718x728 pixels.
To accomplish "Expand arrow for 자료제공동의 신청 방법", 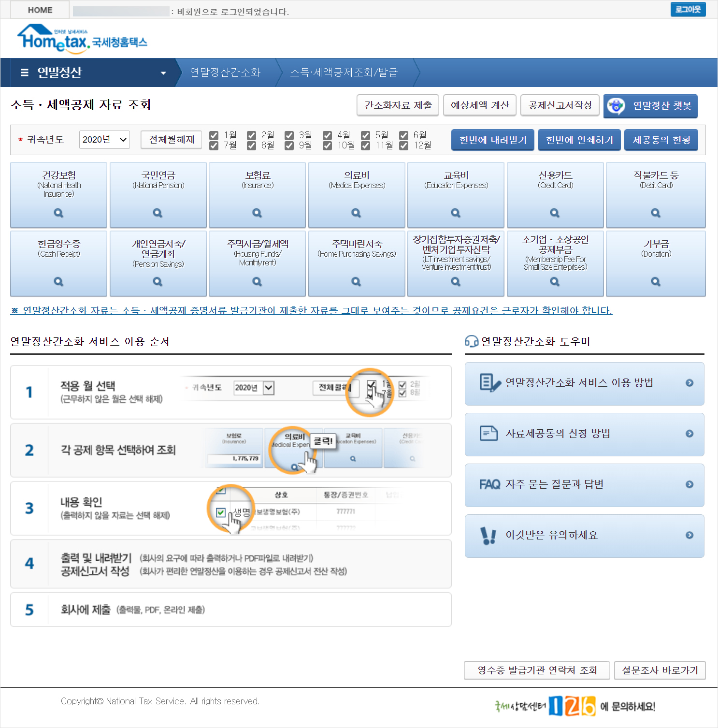I will [689, 434].
